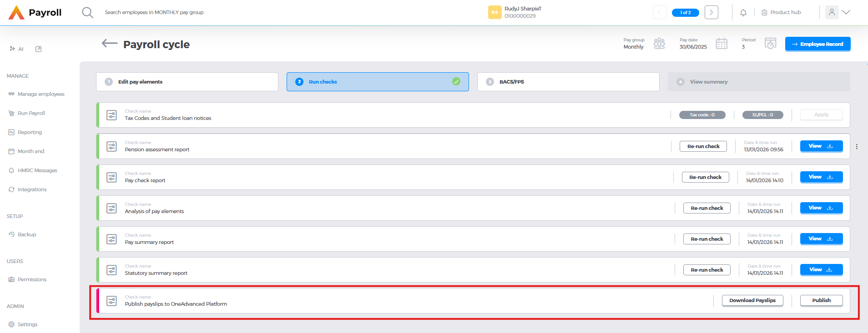View the Statutory summary report
The height and width of the screenshot is (333, 868).
point(821,270)
